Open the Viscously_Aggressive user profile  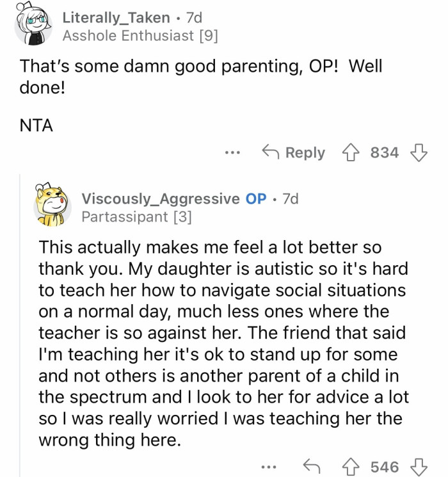(161, 199)
